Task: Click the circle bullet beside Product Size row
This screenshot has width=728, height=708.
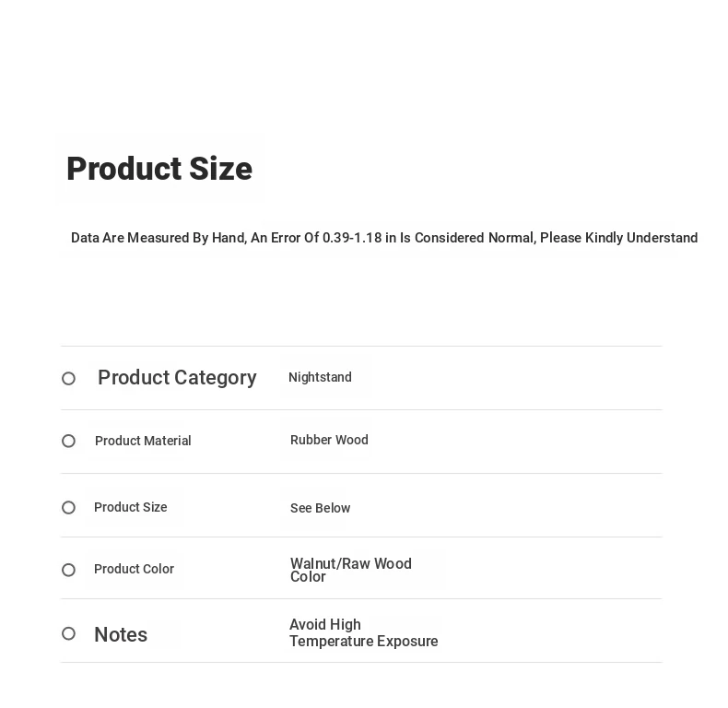Action: pyautogui.click(x=69, y=507)
